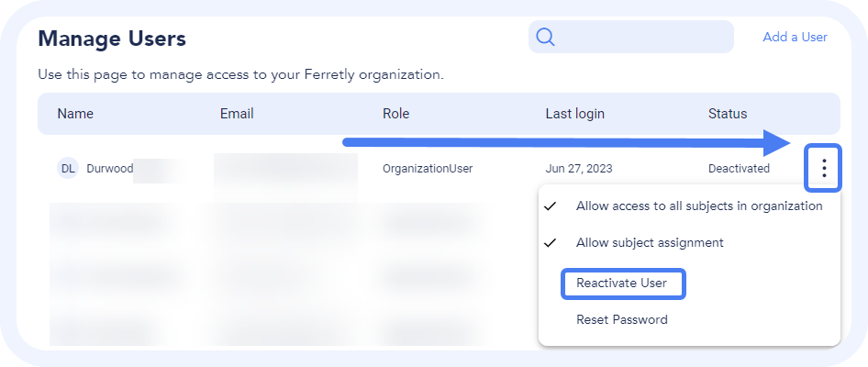
Task: Click the Jun 27, 2023 login date
Action: point(578,169)
